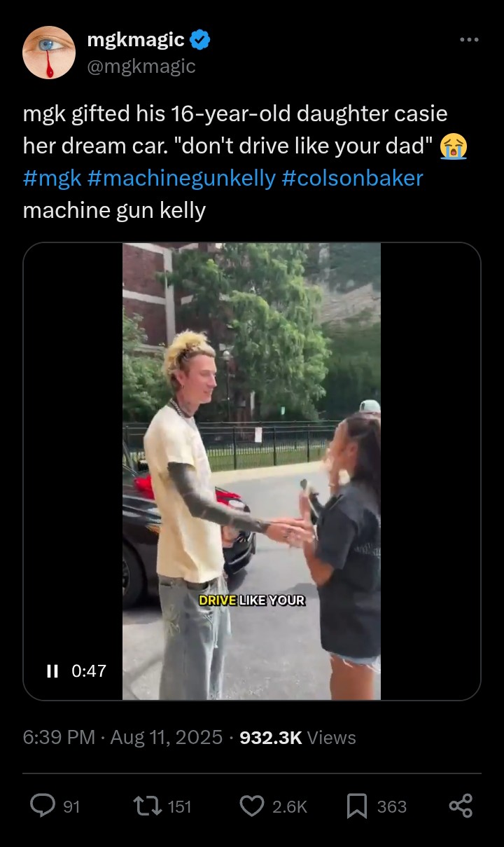Open the @mgkmagic handle link
Viewport: 504px width, 847px height.
click(x=141, y=67)
